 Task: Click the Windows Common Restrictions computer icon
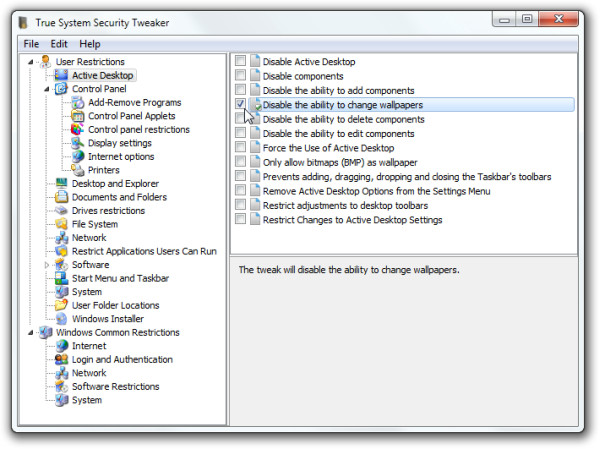click(x=46, y=332)
